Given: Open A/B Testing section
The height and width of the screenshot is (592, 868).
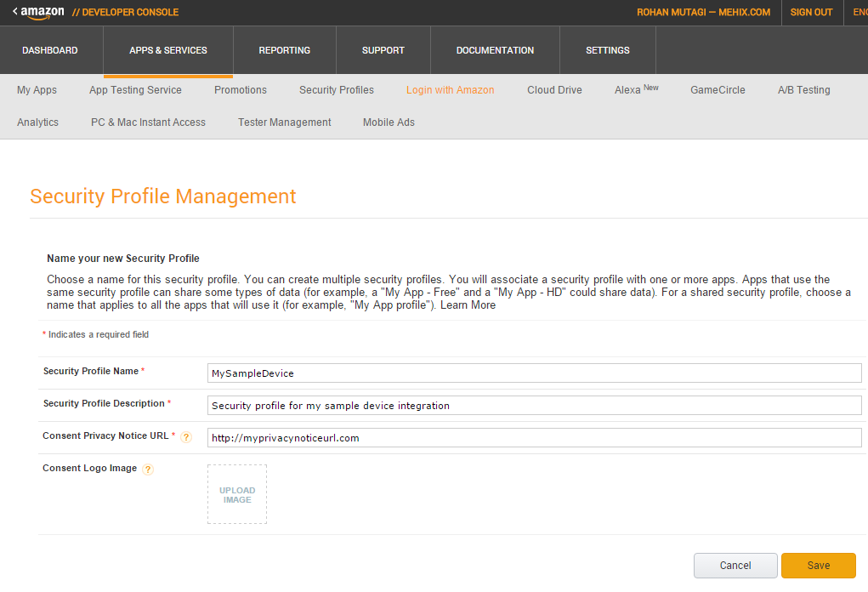Looking at the screenshot, I should click(x=803, y=89).
